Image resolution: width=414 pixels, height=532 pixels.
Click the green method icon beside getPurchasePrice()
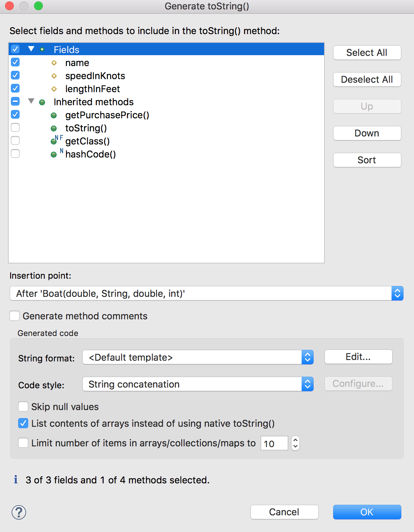tap(54, 115)
